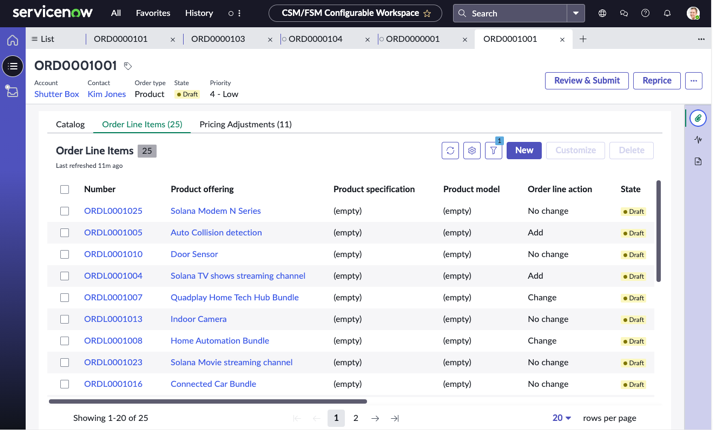Open the CSM/FSM Configurable Workspace pill
The height and width of the screenshot is (430, 713).
355,13
